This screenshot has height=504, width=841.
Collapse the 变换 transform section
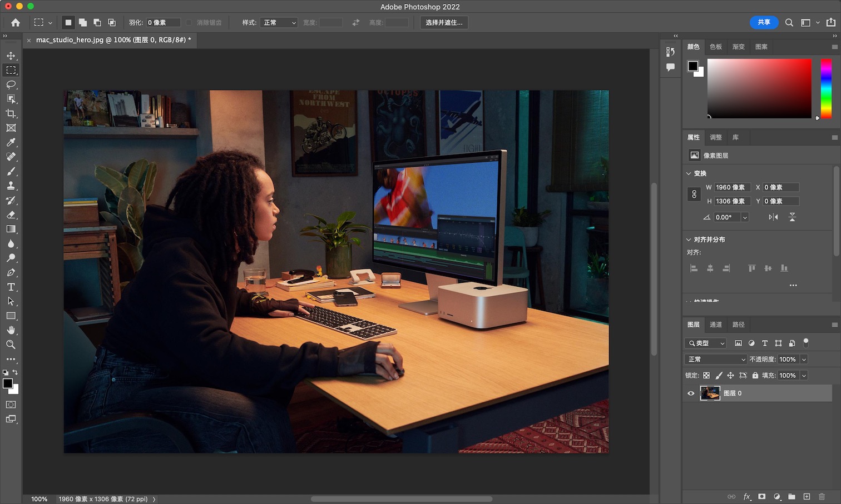[x=689, y=173]
